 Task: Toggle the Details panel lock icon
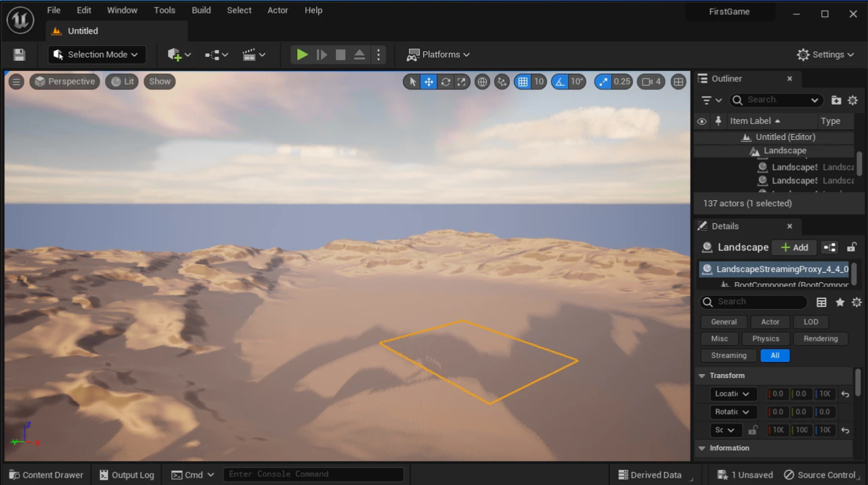click(x=852, y=248)
